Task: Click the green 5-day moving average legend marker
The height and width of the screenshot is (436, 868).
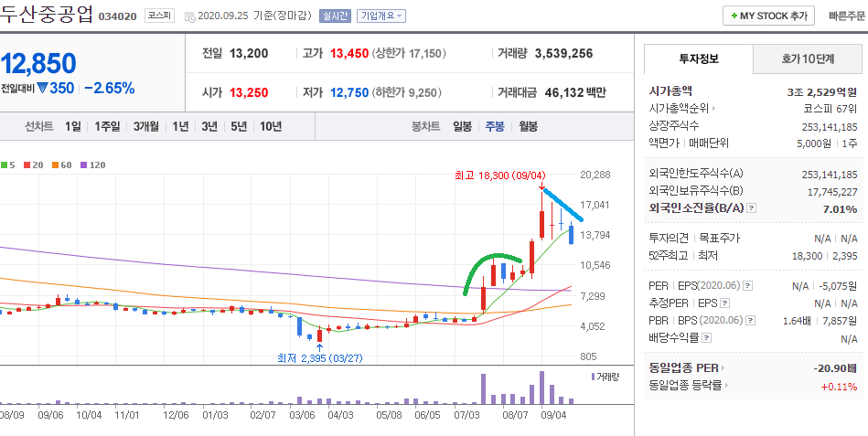Action: pos(4,165)
